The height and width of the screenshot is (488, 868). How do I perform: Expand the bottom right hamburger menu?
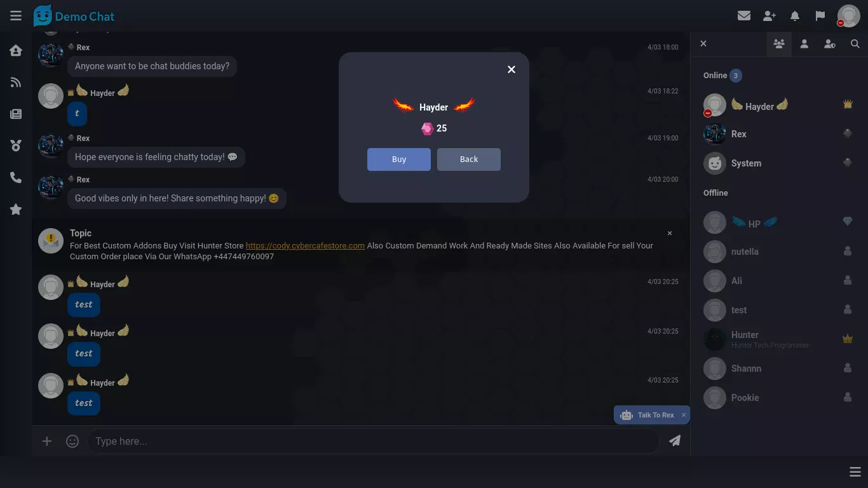(x=855, y=471)
